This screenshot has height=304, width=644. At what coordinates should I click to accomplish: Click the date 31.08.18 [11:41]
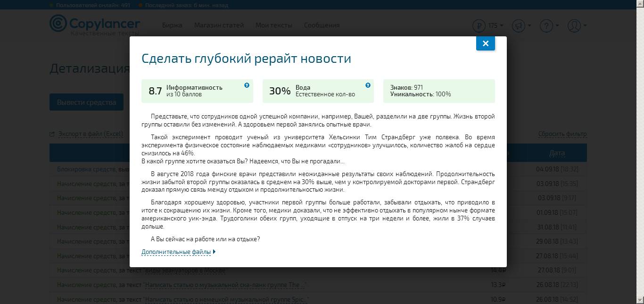(557, 227)
